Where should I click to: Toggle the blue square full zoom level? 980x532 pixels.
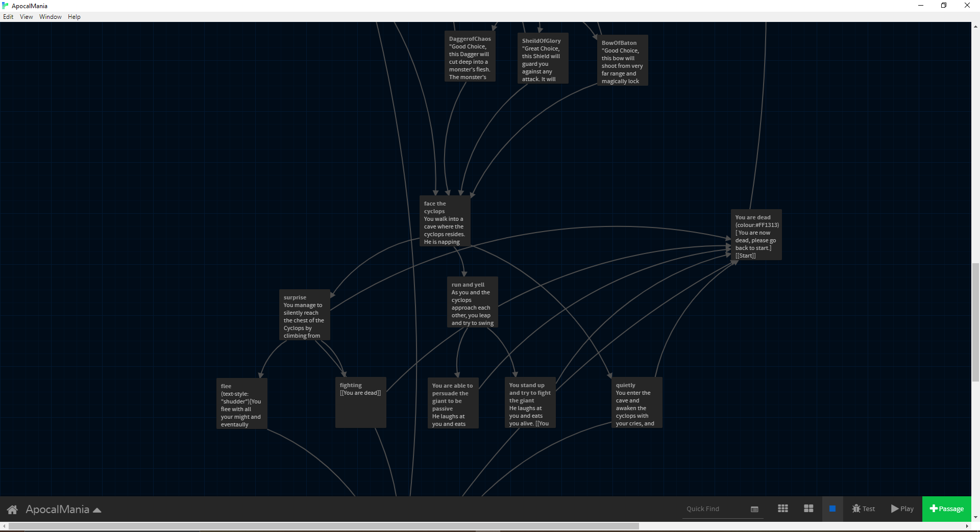point(832,509)
